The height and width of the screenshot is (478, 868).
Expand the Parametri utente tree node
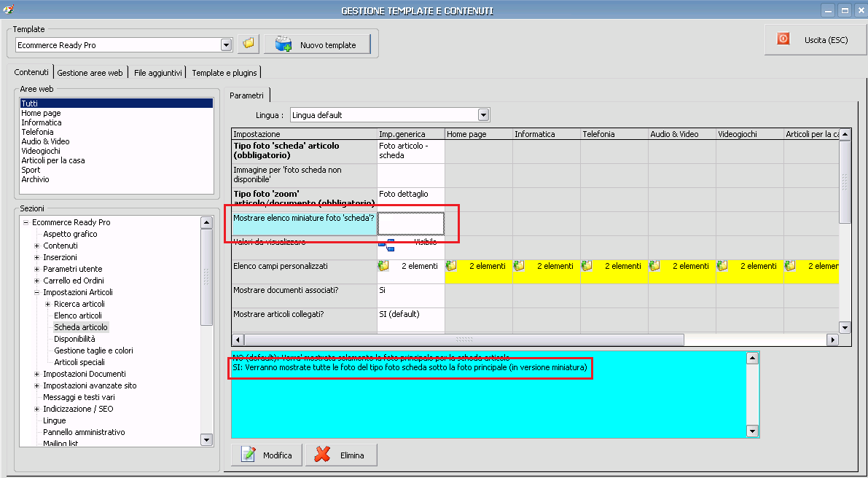[x=37, y=269]
